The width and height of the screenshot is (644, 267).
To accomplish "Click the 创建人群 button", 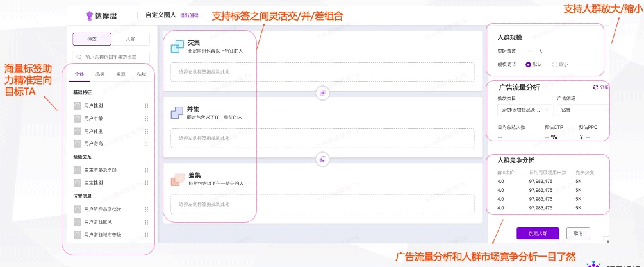I will click(x=538, y=233).
